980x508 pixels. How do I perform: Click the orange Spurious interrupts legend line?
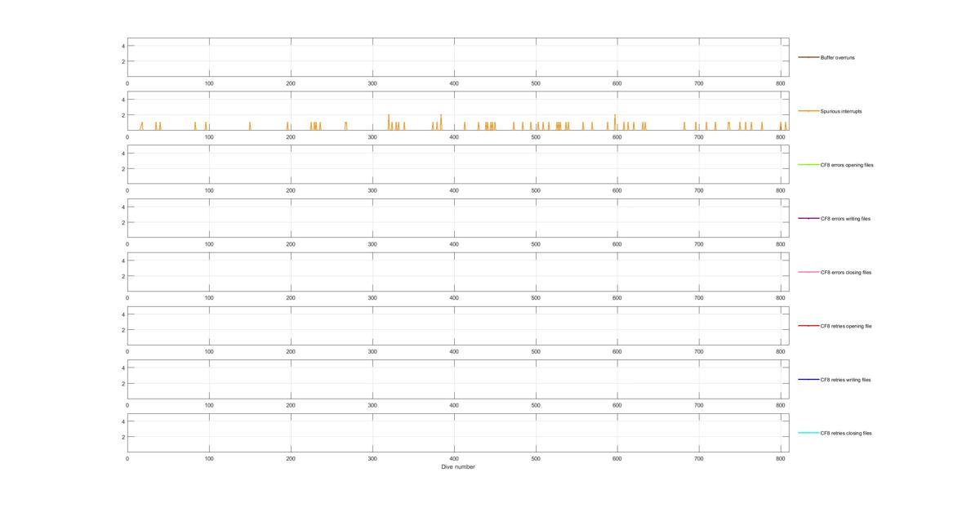tap(808, 111)
